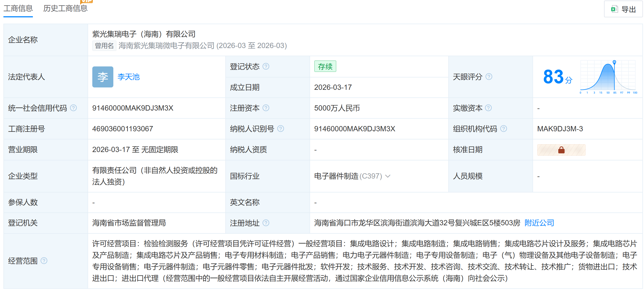This screenshot has height=292, width=644.
Task: Click help icon beside 统一社会信用代码
Action: pos(73,108)
